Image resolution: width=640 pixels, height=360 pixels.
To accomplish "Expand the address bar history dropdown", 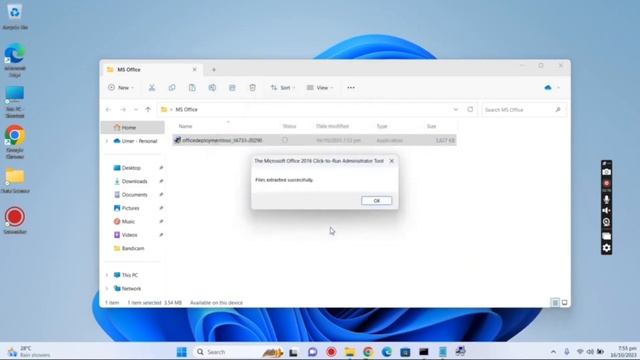I will point(456,109).
